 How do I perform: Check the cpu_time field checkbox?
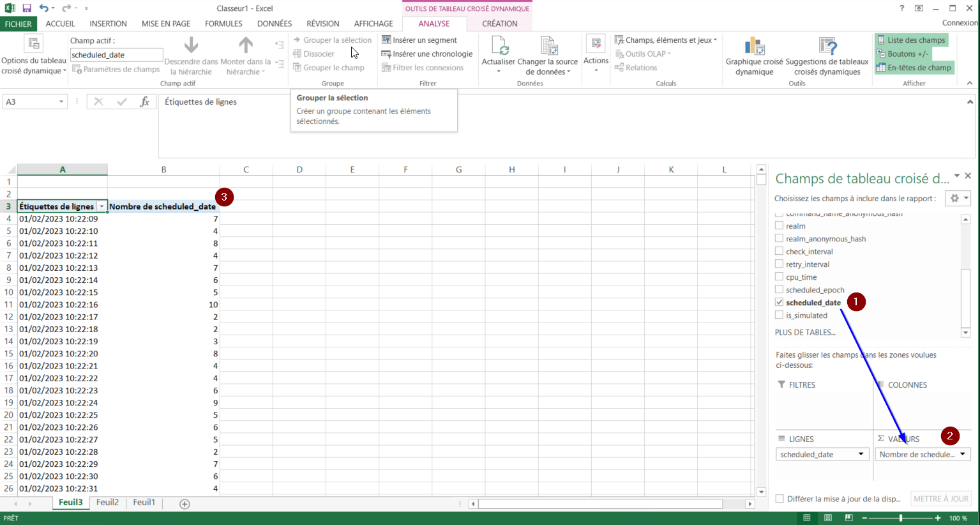tap(779, 277)
